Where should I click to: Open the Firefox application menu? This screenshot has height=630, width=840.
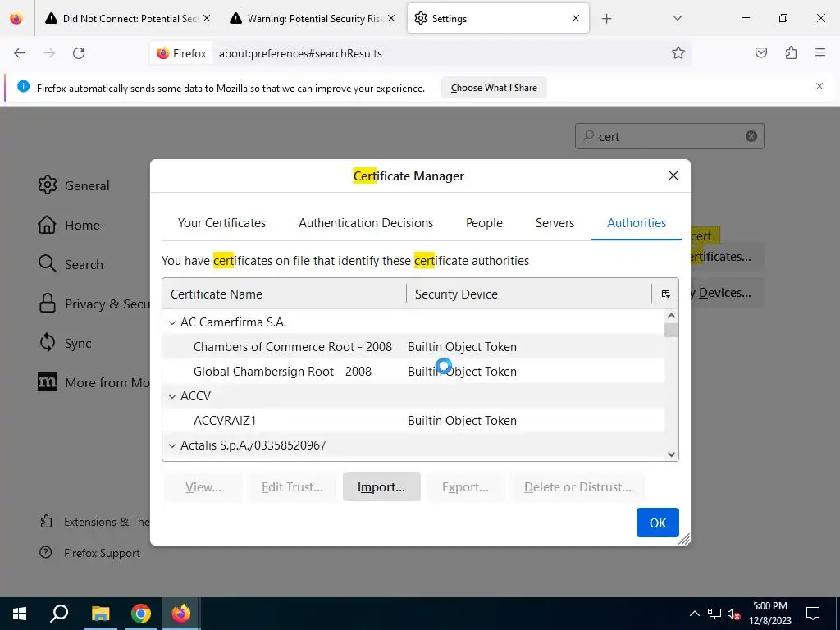pos(819,52)
